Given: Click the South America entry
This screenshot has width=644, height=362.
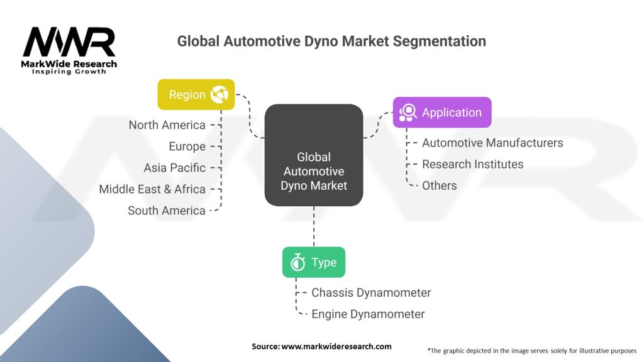Looking at the screenshot, I should point(166,211).
